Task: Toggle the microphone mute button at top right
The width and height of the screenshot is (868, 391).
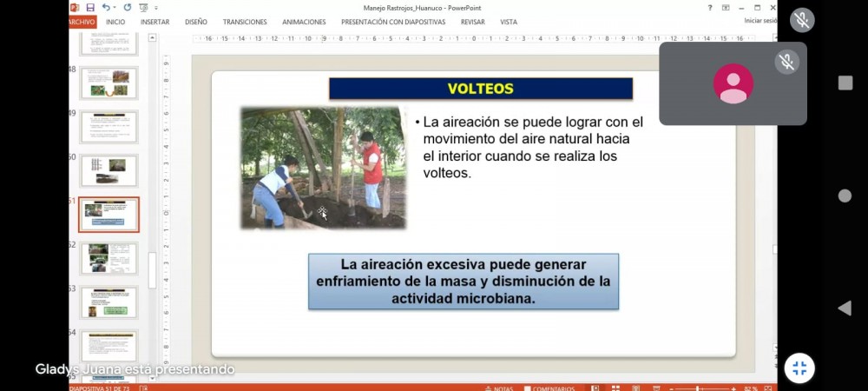Action: click(802, 20)
